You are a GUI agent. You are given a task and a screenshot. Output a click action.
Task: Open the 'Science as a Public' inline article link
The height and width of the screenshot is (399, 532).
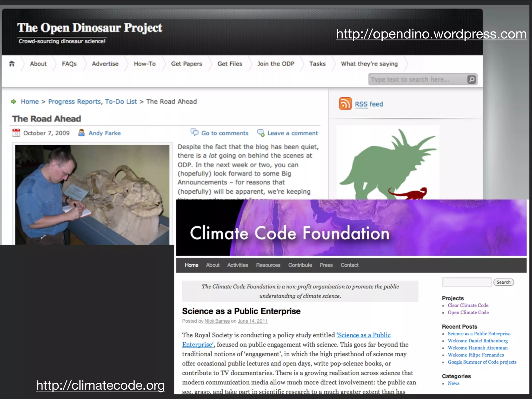[363, 335]
